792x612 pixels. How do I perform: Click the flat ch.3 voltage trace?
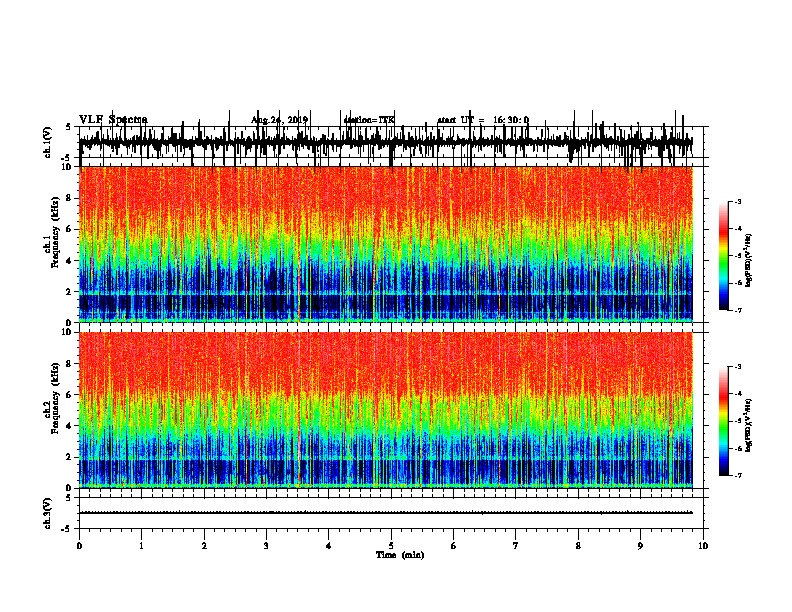tap(386, 513)
